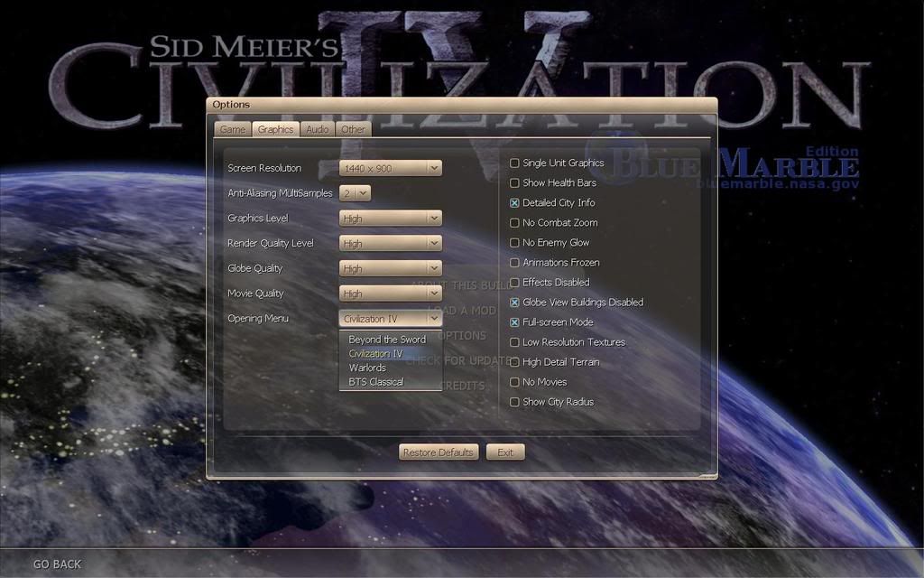This screenshot has width=924, height=578.
Task: Disable Full-screen Mode checkbox
Action: (514, 322)
